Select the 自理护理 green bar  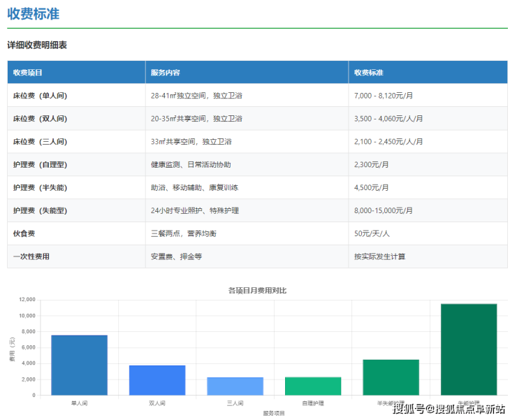pyautogui.click(x=313, y=386)
